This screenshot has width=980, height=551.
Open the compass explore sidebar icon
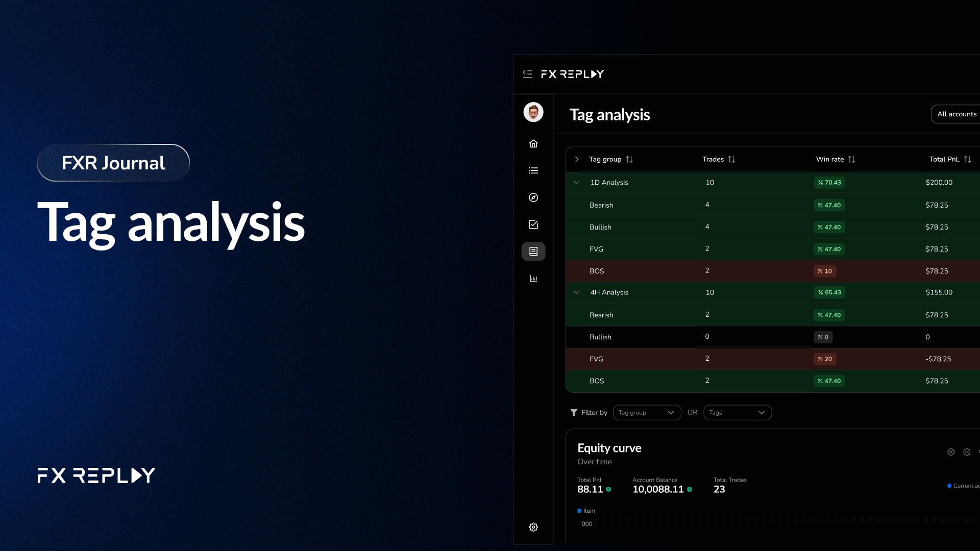point(533,197)
